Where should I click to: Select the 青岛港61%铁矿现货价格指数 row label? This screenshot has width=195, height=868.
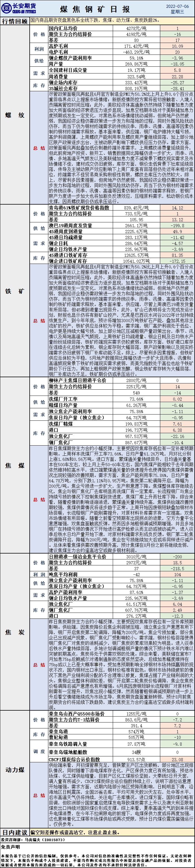click(79, 208)
